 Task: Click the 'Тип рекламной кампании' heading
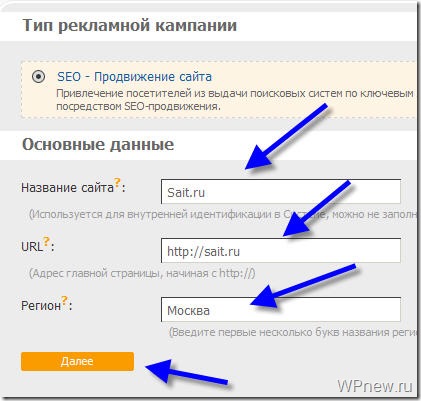[x=129, y=25]
